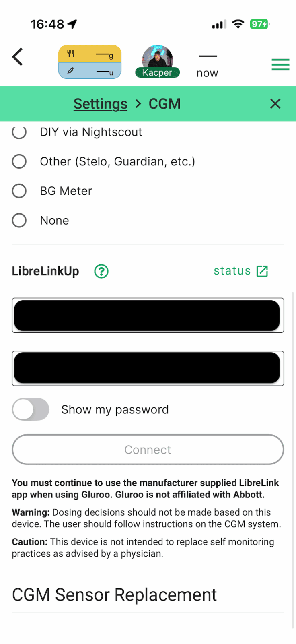Tap the back arrow icon
The width and height of the screenshot is (296, 644).
pos(18,57)
